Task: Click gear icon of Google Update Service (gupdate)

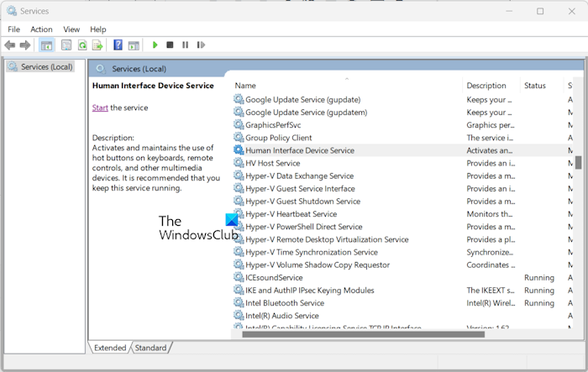Action: coord(239,99)
